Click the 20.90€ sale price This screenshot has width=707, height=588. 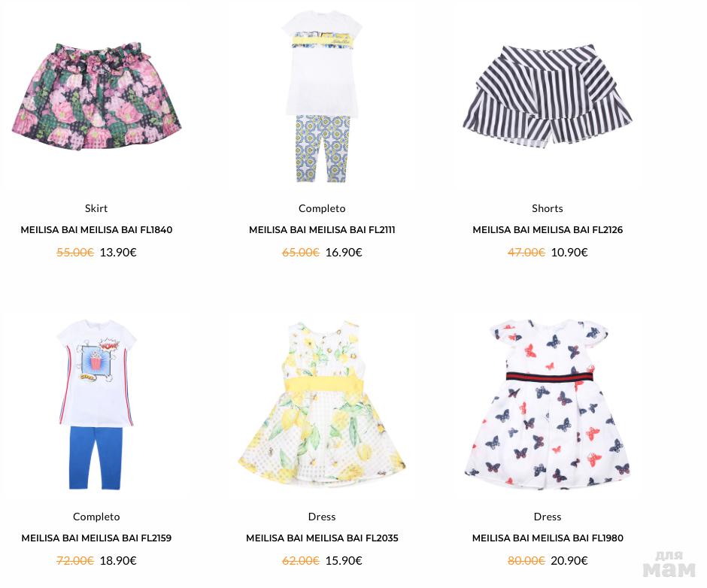click(569, 560)
